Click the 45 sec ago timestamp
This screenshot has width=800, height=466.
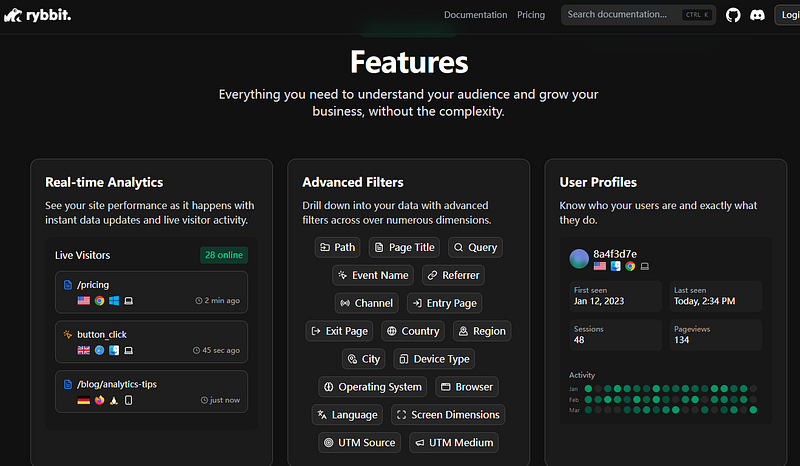(216, 350)
